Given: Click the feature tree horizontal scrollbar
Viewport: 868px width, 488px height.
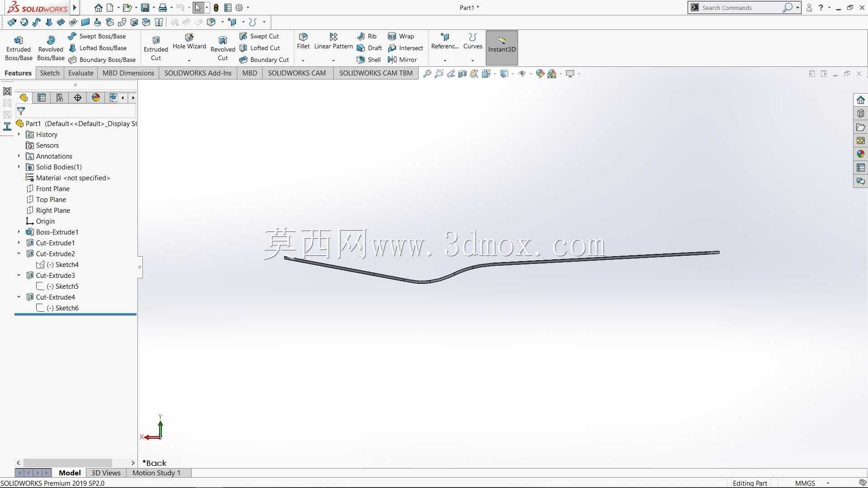Looking at the screenshot, I should pos(68,463).
